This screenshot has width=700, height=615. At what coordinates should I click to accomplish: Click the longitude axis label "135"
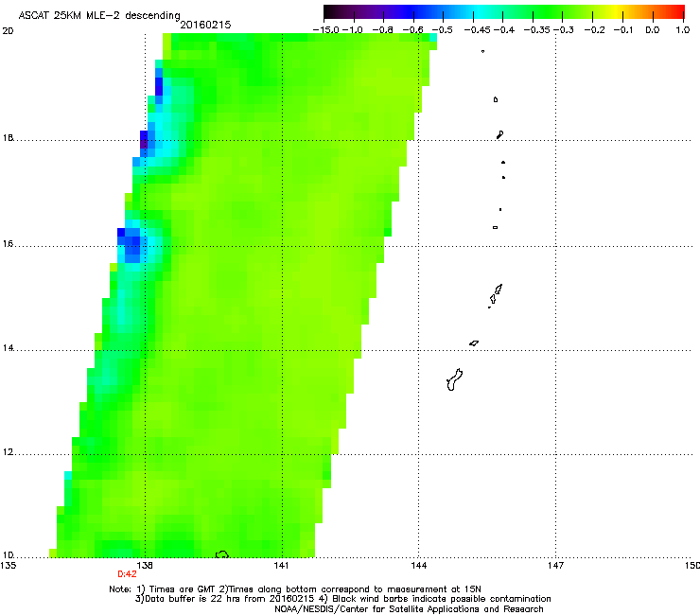tap(9, 566)
